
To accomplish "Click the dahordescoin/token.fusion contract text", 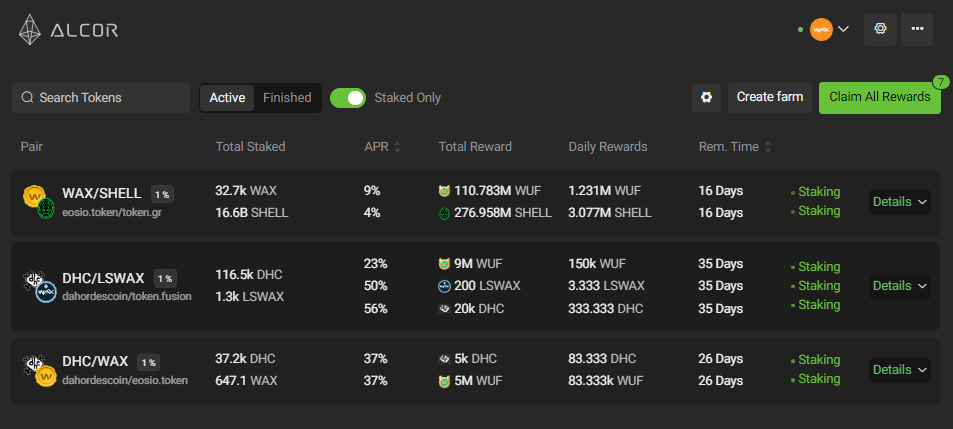I will [x=127, y=297].
